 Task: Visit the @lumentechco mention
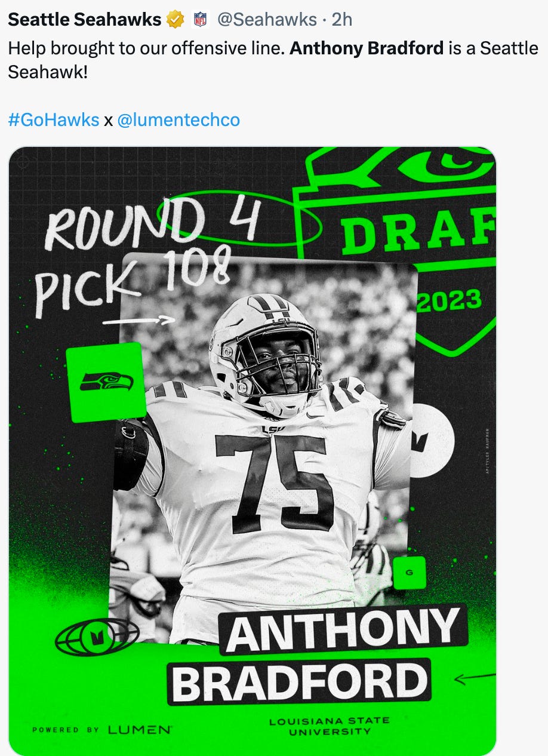[x=178, y=120]
